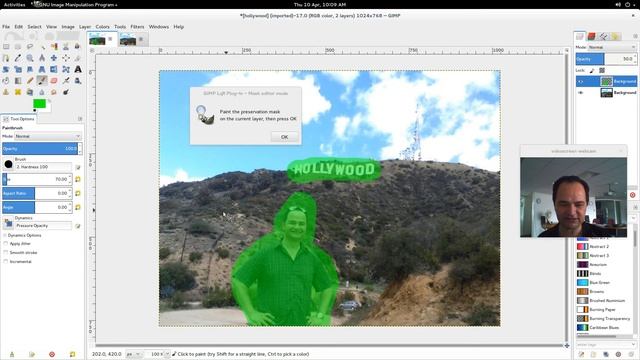Select the Text tool

[x=78, y=69]
